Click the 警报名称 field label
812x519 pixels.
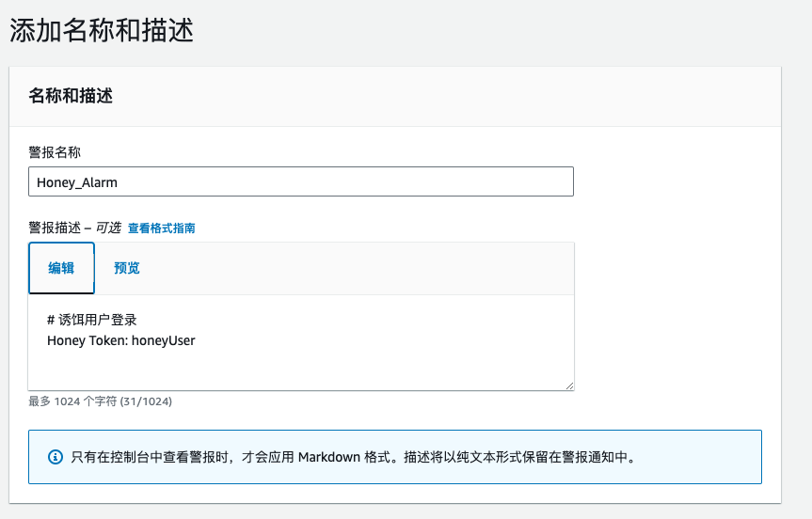[55, 151]
